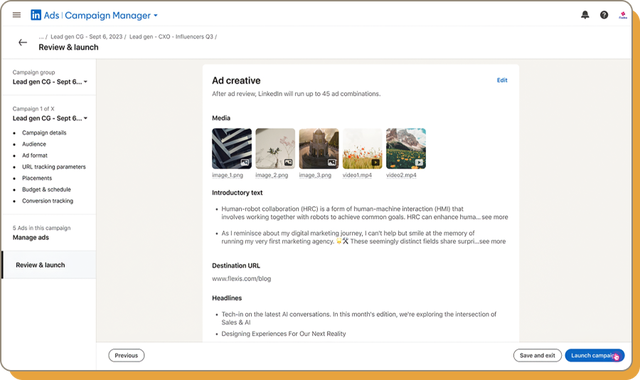Viewport: 640px width, 380px height.
Task: Click the image_2.png file name
Action: click(x=271, y=175)
